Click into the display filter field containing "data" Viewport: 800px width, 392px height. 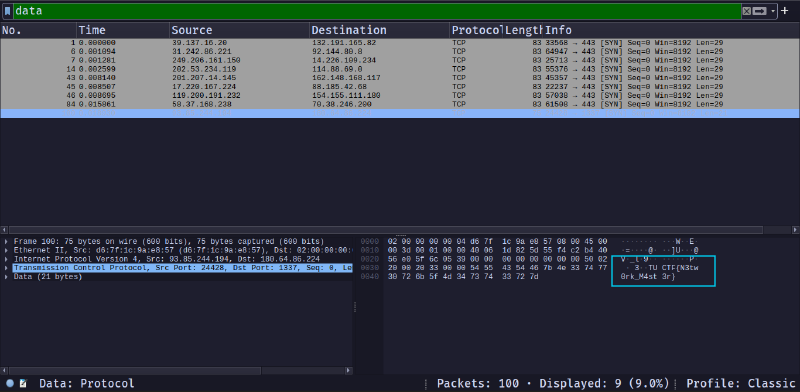tap(377, 11)
